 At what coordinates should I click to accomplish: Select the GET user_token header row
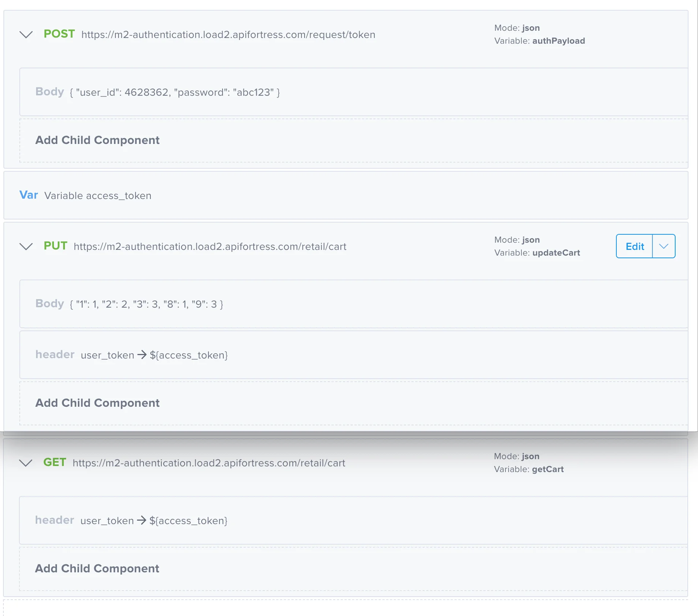pos(153,521)
